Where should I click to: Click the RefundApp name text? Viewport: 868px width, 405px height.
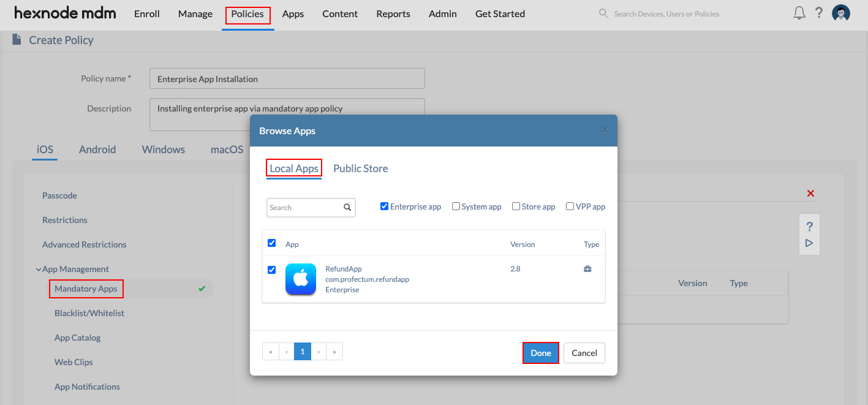tap(342, 269)
